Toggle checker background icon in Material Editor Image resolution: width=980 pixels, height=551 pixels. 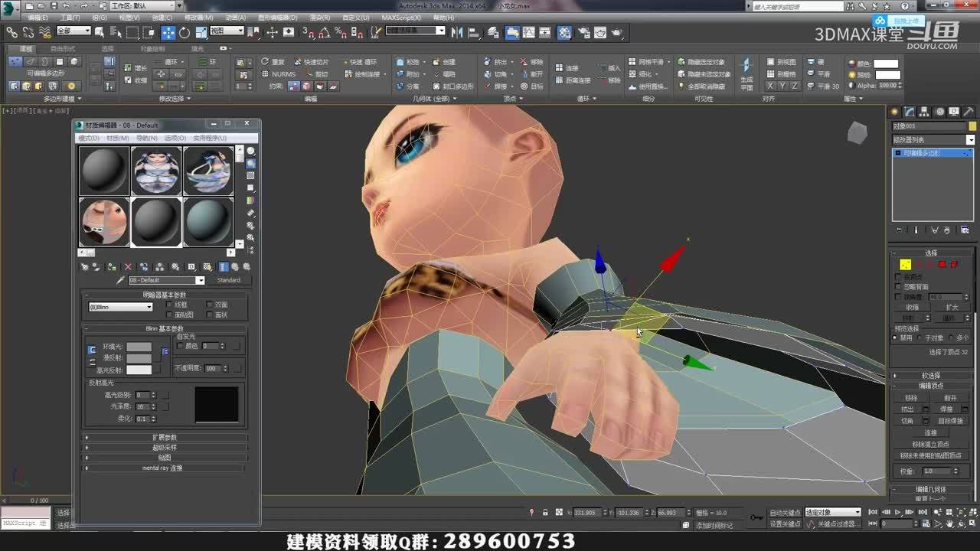click(x=250, y=175)
